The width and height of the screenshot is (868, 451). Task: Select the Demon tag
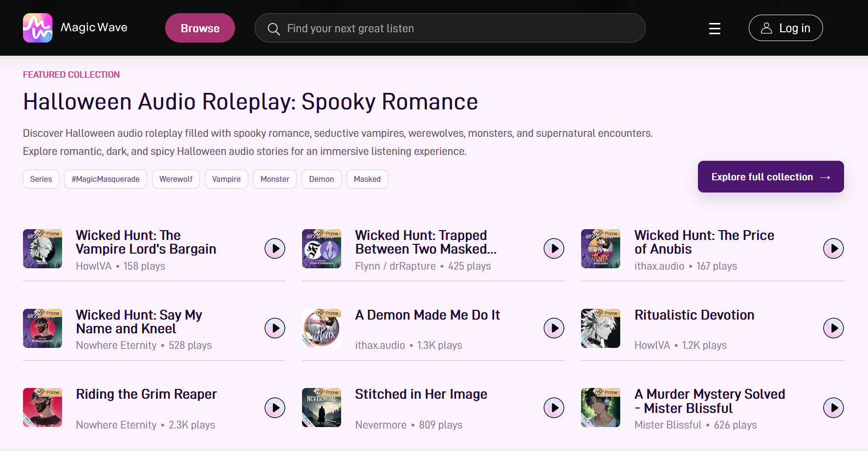click(322, 179)
